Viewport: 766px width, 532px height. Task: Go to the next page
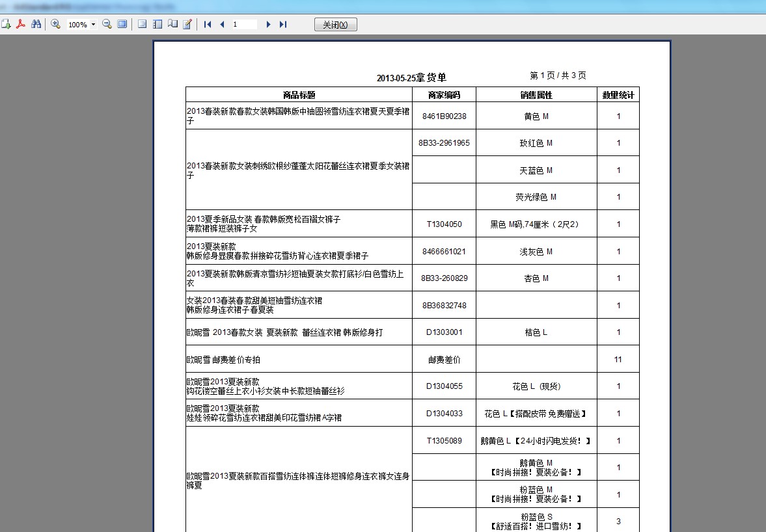pyautogui.click(x=268, y=25)
